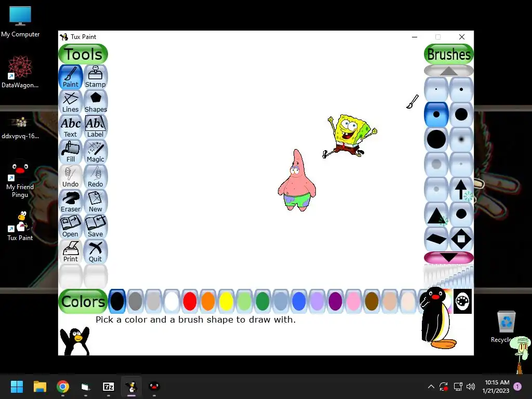Viewport: 532px width, 399px height.
Task: Open My Computer desktop icon
Action: tap(20, 21)
